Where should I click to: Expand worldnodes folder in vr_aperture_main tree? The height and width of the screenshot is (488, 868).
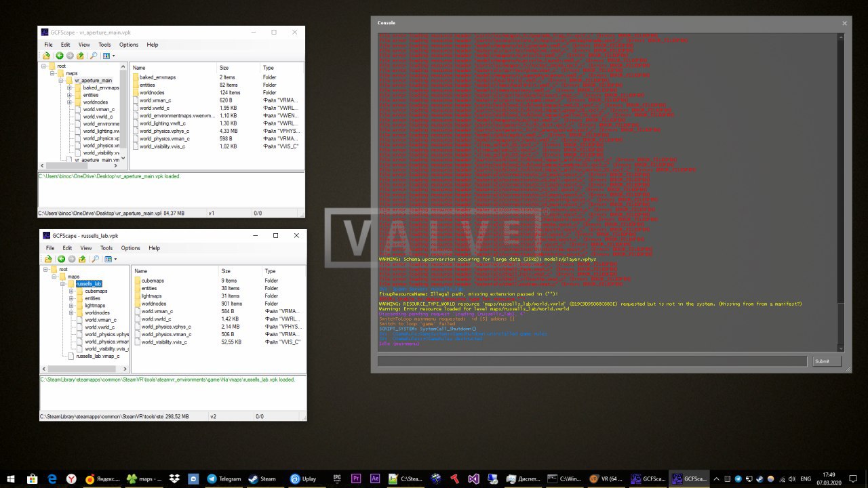69,102
